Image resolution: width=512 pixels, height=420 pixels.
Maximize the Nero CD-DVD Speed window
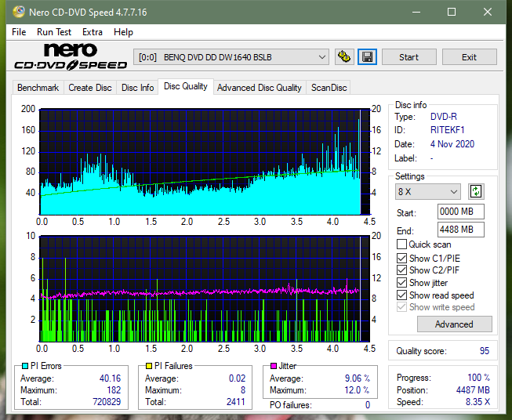[452, 12]
